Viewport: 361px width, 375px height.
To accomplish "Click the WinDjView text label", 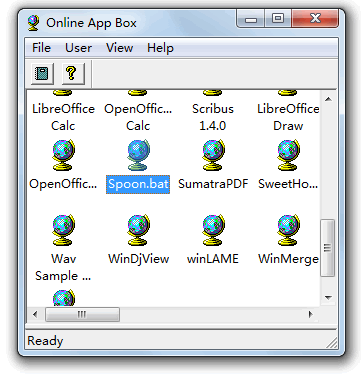I will [x=138, y=259].
